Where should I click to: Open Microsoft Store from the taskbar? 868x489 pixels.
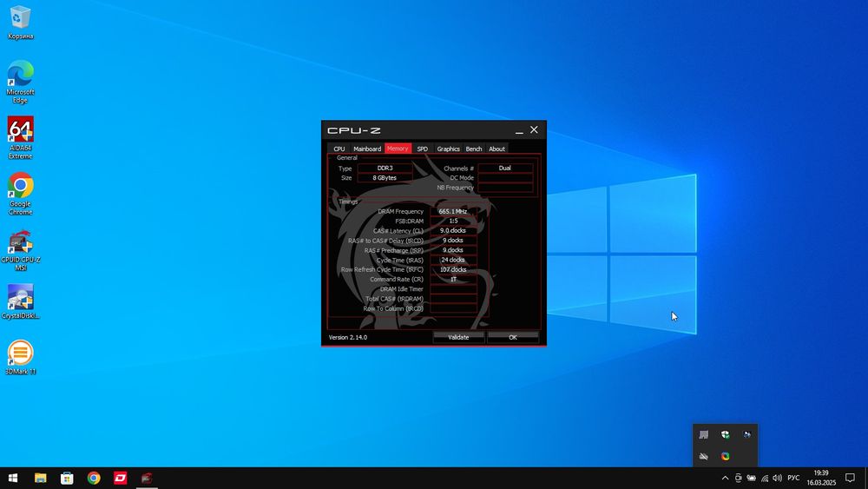67,478
